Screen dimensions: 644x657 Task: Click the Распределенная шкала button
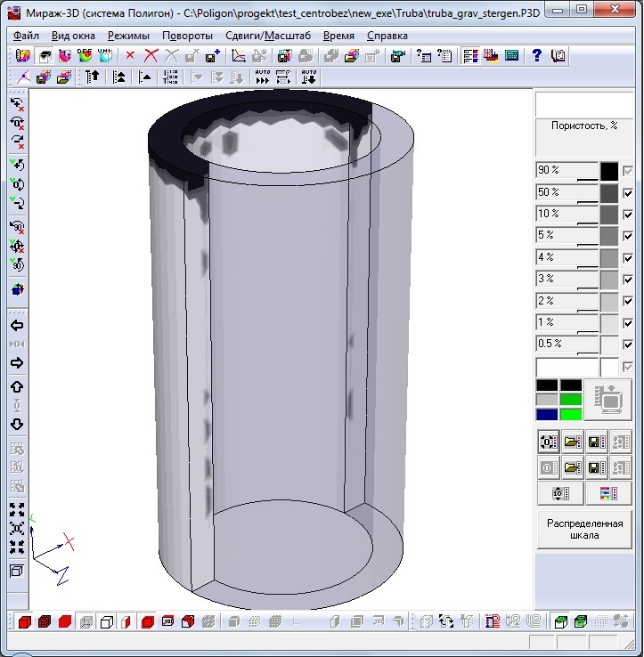(x=583, y=530)
